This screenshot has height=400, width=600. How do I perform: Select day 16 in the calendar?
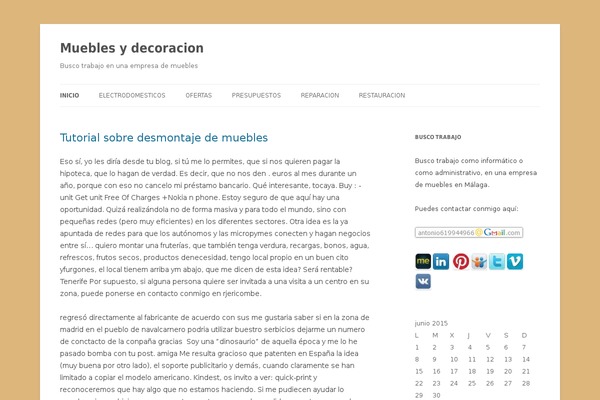pos(436,371)
